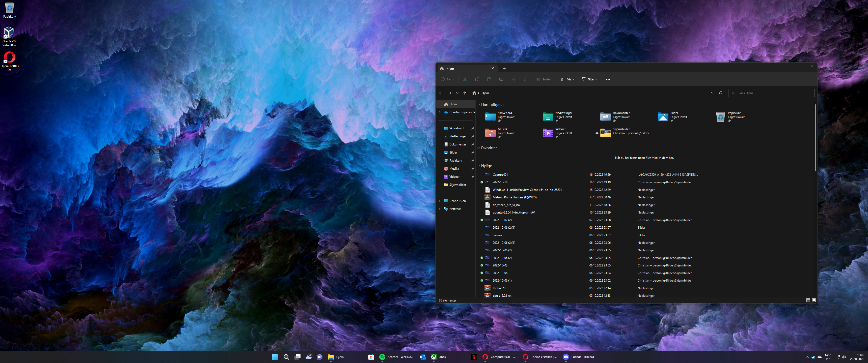868x363 pixels.
Task: Open Oracle VM VirtualBox desktop icon
Action: 9,36
